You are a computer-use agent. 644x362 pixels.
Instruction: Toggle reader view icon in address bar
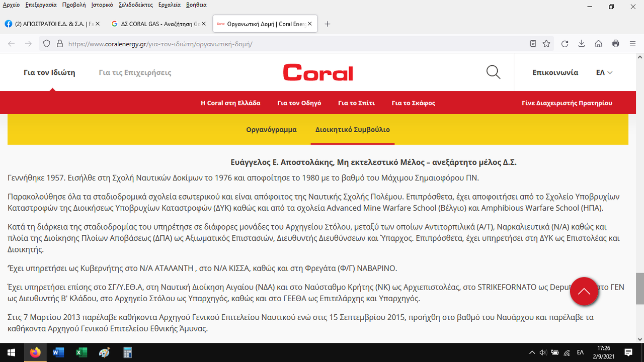(x=533, y=44)
